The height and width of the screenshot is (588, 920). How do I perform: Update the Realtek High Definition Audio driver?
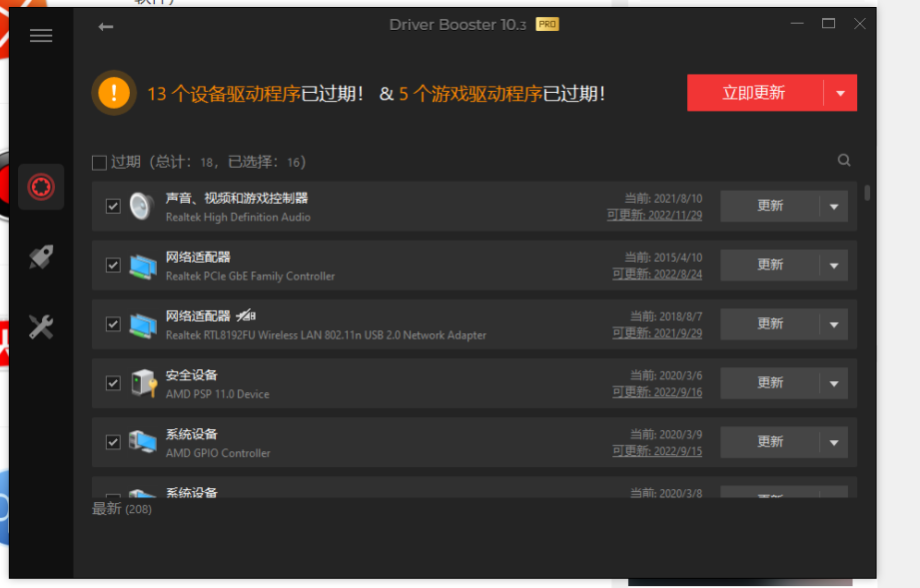pyautogui.click(x=770, y=207)
